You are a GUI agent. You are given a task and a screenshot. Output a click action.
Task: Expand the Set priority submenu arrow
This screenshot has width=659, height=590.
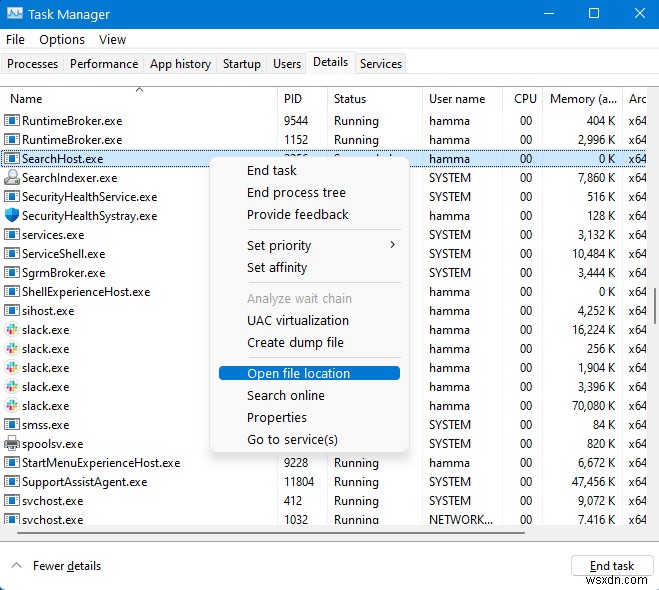coord(392,245)
